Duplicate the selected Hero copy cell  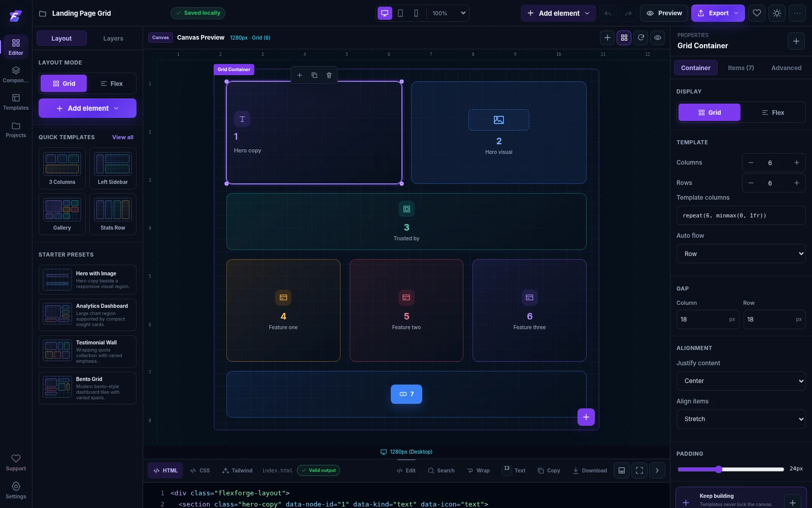(x=314, y=75)
